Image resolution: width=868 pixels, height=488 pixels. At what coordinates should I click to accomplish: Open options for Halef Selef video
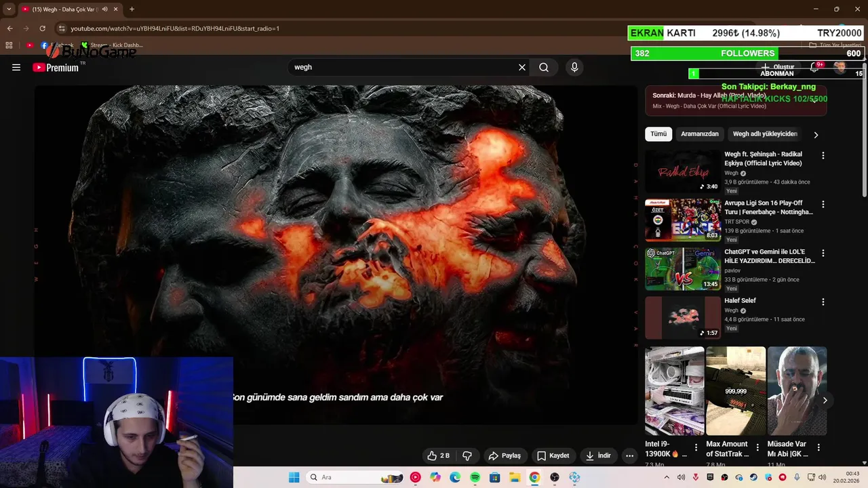823,302
